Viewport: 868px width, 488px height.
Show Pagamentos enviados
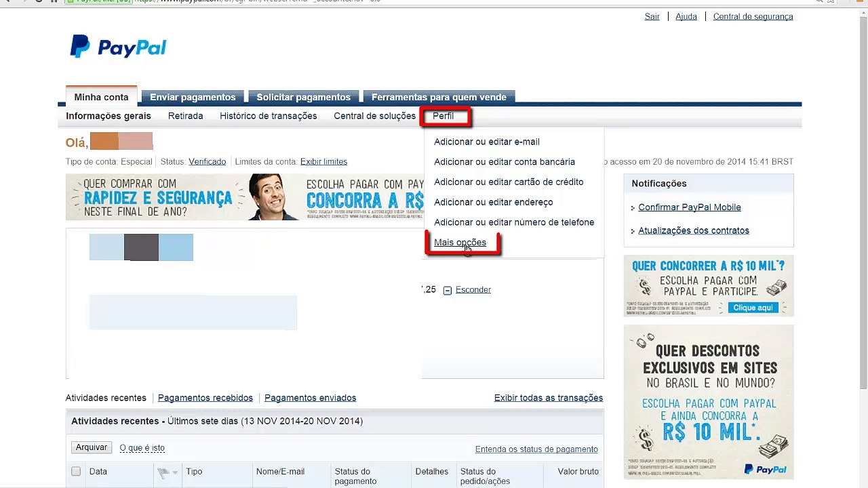tap(311, 398)
